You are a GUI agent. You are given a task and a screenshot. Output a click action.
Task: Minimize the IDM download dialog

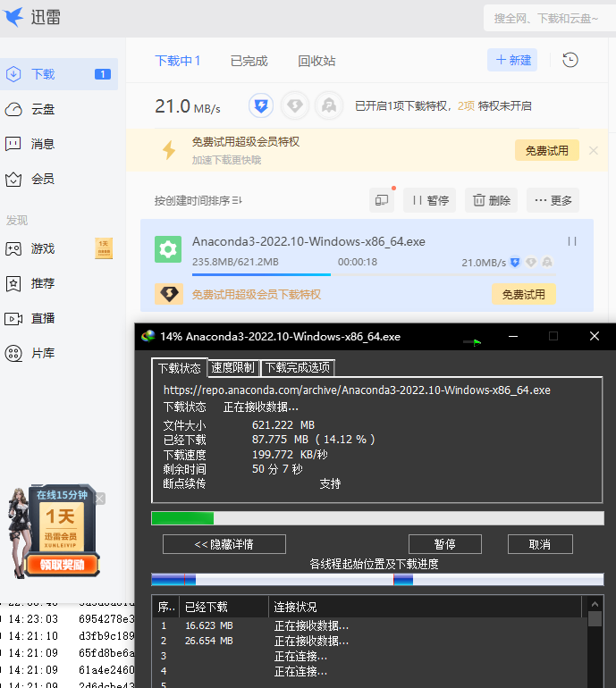point(513,336)
